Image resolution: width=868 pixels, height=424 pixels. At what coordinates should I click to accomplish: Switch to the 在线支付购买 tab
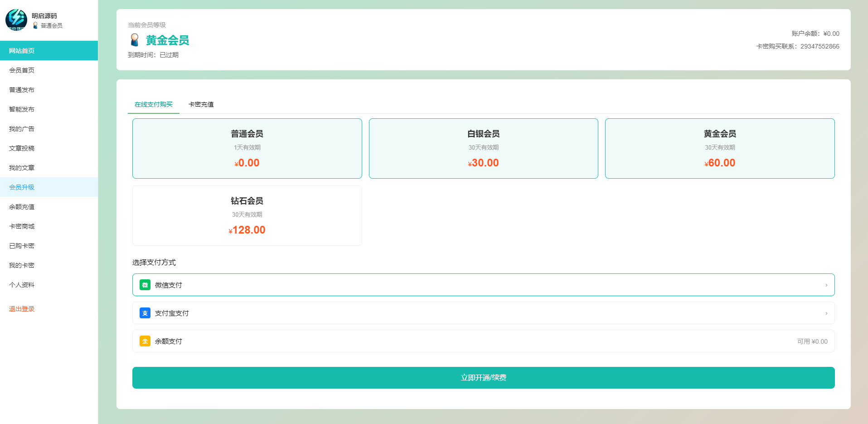[x=154, y=104]
